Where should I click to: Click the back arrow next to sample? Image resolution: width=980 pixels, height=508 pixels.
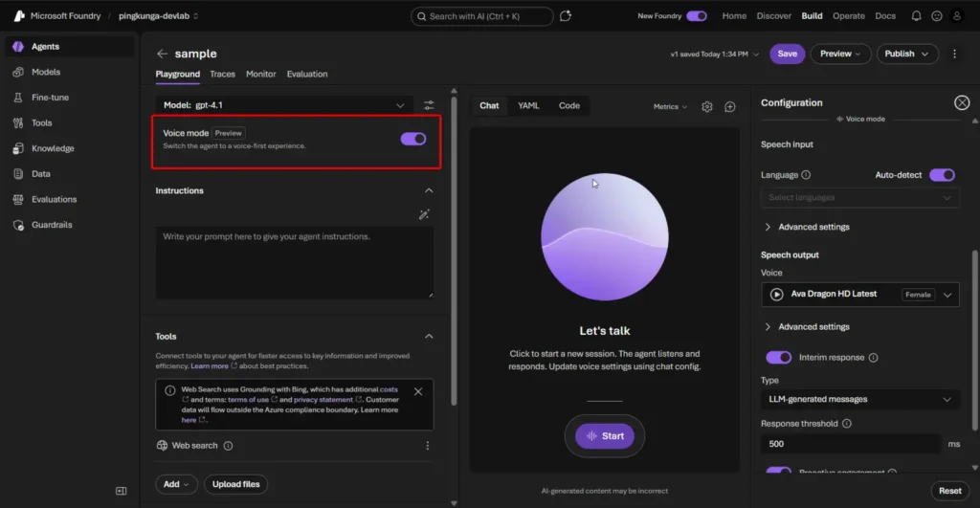click(x=162, y=55)
